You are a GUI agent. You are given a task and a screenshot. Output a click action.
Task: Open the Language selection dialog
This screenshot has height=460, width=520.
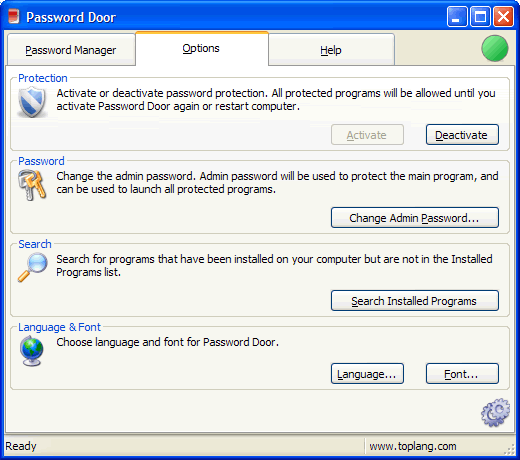click(x=367, y=374)
